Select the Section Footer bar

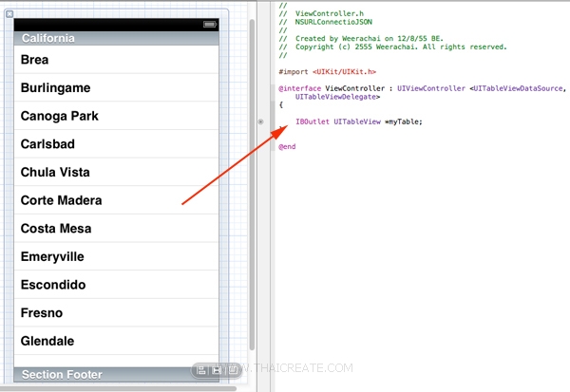pos(116,375)
